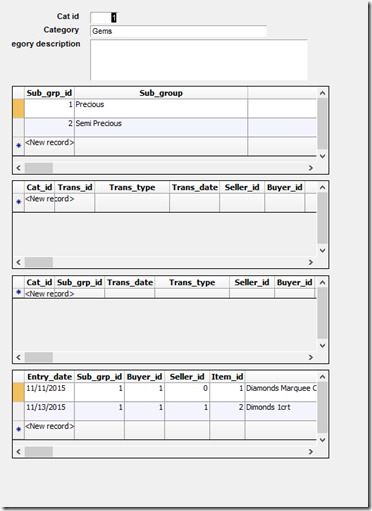The width and height of the screenshot is (372, 511).
Task: Click the category description text area
Action: point(199,60)
